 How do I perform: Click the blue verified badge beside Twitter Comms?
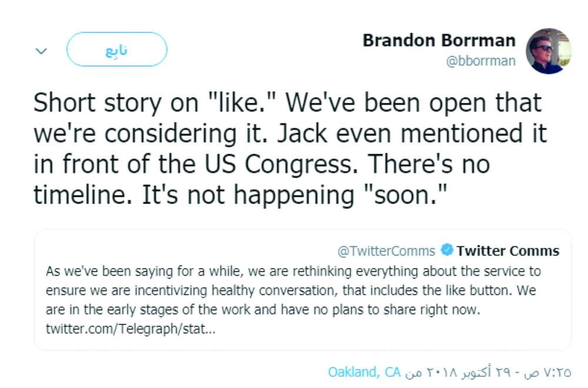pos(446,251)
